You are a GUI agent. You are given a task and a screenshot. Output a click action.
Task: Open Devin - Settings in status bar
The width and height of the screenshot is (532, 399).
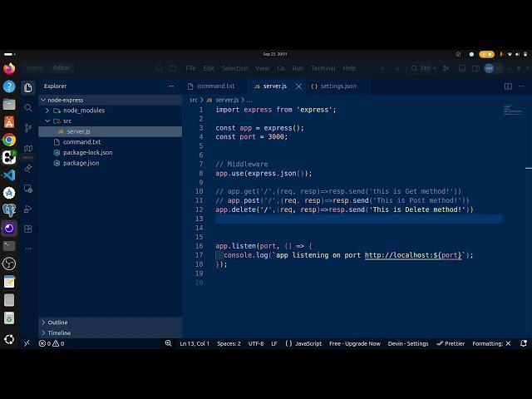[408, 343]
